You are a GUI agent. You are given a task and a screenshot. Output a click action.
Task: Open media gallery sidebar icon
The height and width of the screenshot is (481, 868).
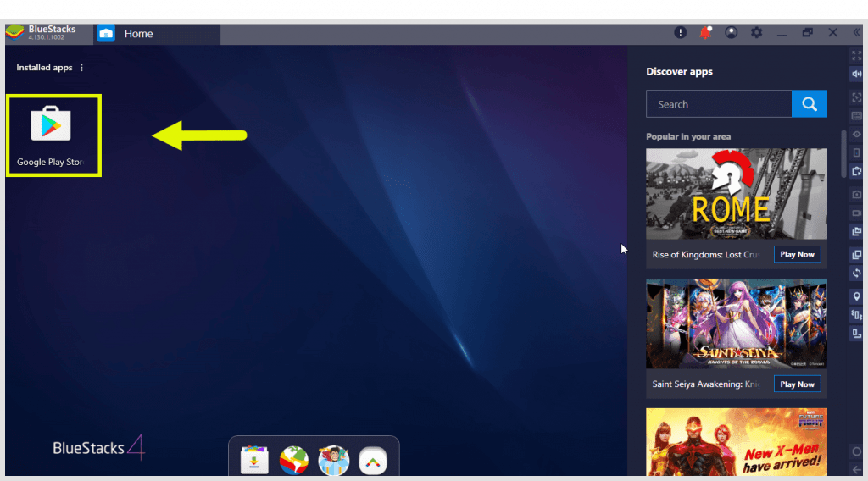tap(856, 232)
